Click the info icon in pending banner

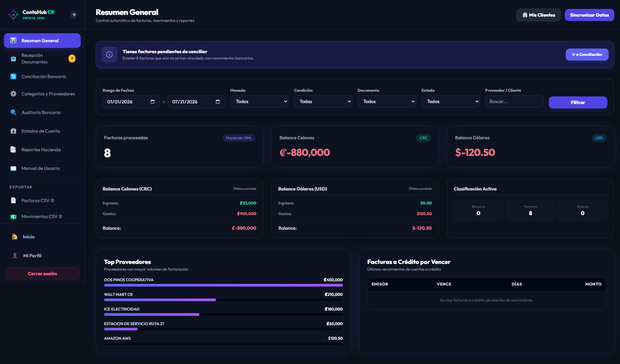click(109, 55)
